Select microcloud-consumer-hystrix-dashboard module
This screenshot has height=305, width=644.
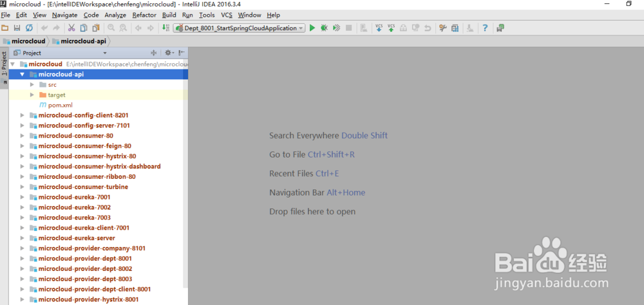(99, 167)
